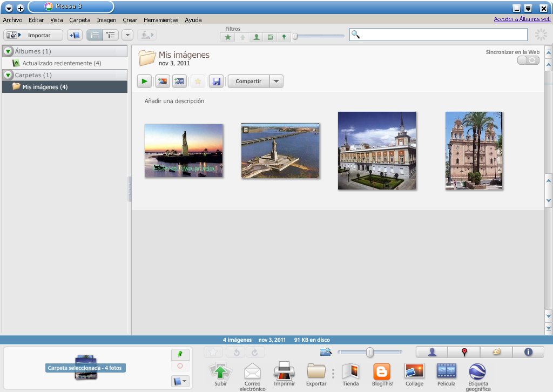Viewport: 553px width, 392px height.
Task: Enable the starred photos filter
Action: (x=227, y=37)
